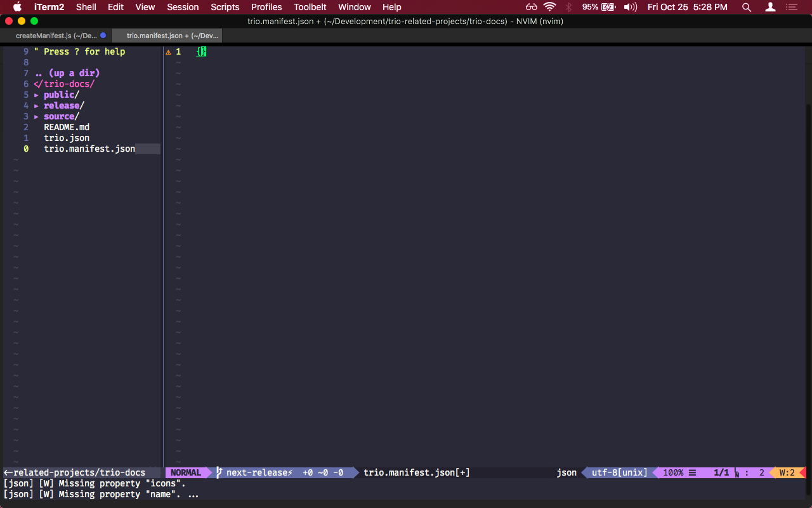Open Spotlight search magnifier
Screen dimensions: 812x508
[x=747, y=7]
